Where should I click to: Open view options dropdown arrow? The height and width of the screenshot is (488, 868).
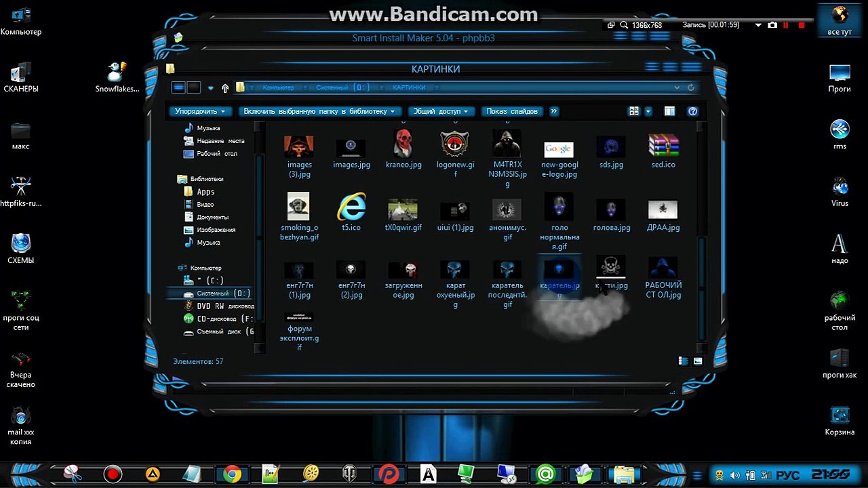(x=648, y=111)
